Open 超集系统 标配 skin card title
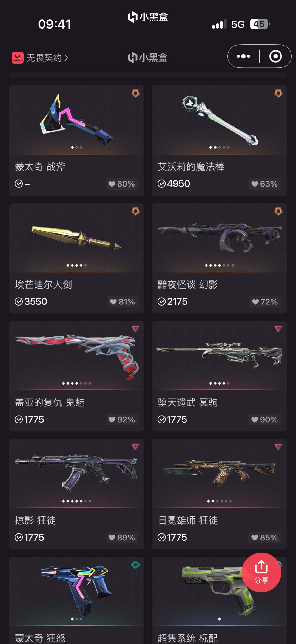This screenshot has width=296, height=644. point(188,638)
